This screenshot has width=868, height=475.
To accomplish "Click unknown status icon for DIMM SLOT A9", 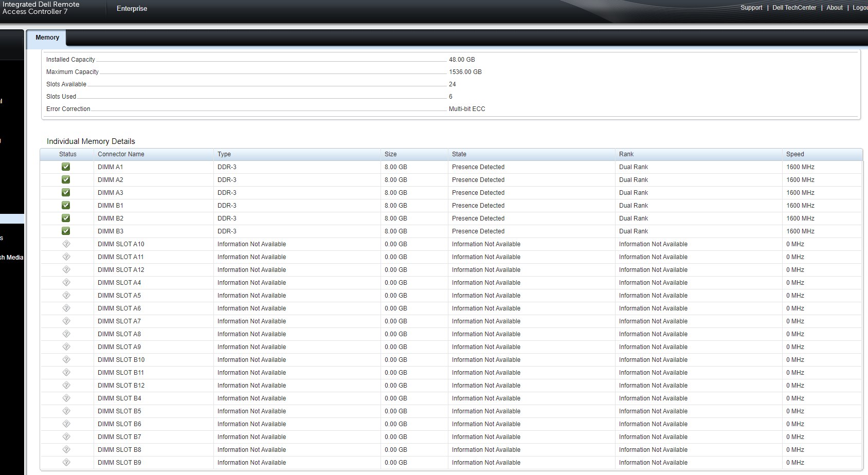I will [66, 346].
